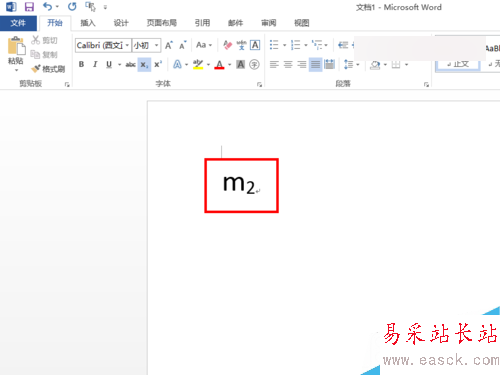Click the Grow Font icon
The image size is (500, 375).
point(169,45)
